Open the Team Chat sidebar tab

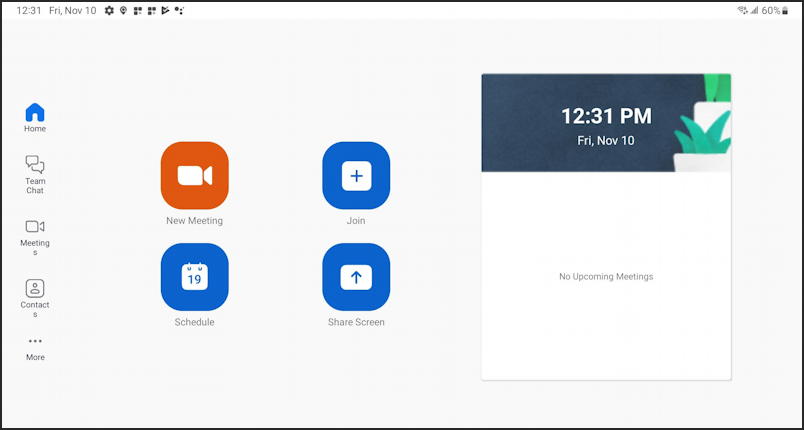click(35, 175)
